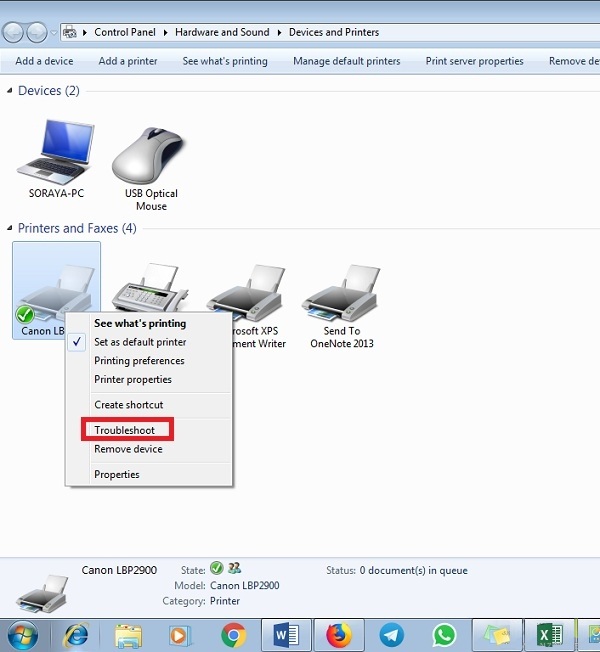Click the Back navigation arrow button
This screenshot has width=600, height=652.
(14, 32)
